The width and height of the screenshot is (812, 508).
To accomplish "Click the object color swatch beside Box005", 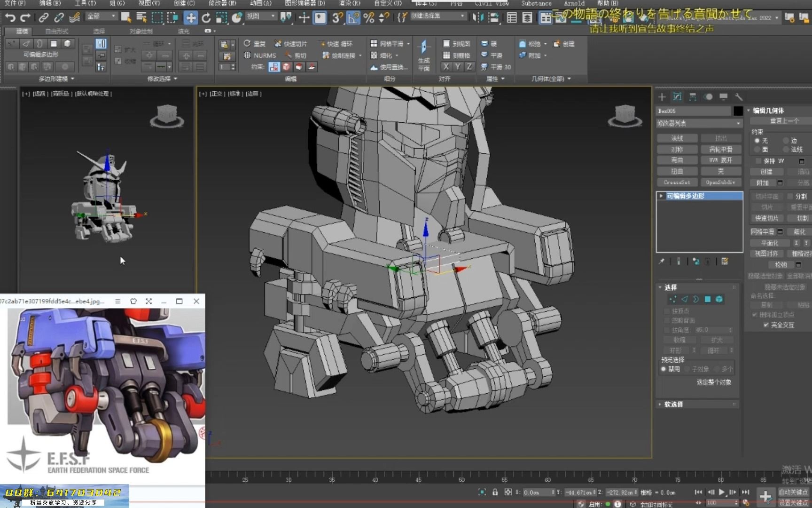I will pos(738,111).
